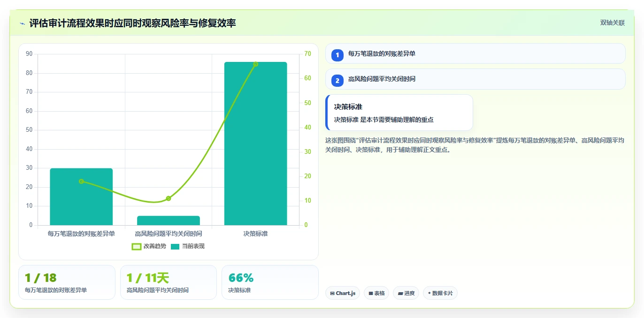Click the table icon in the 表格 tag
The image size is (644, 318).
point(371,293)
